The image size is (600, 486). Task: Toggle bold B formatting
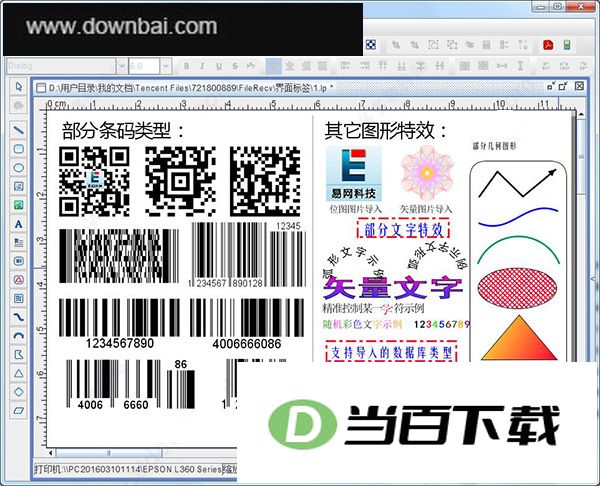pos(186,66)
